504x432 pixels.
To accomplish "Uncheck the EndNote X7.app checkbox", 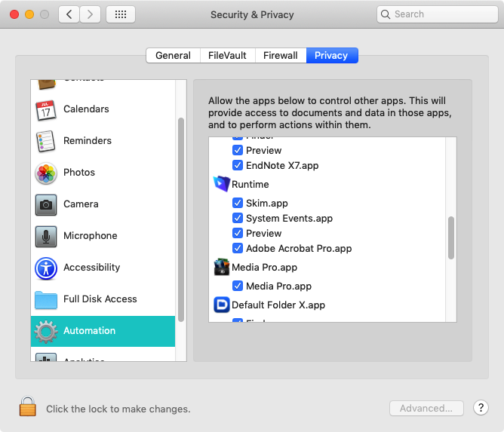I will [238, 165].
